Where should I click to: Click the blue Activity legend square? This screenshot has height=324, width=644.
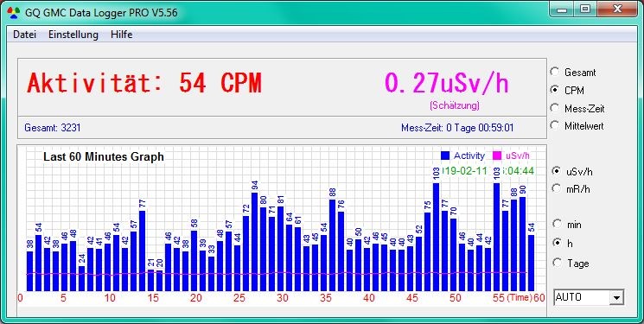[x=445, y=156]
